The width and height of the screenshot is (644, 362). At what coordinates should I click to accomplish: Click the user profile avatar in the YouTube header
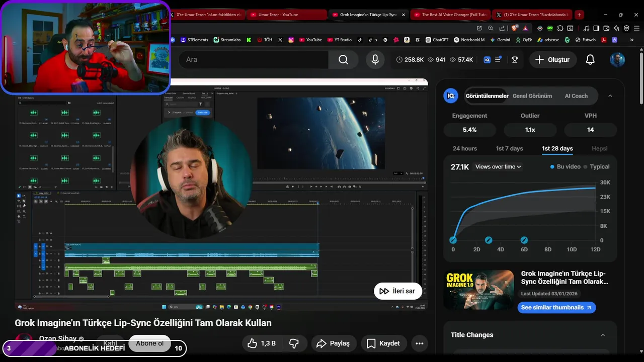coord(617,59)
